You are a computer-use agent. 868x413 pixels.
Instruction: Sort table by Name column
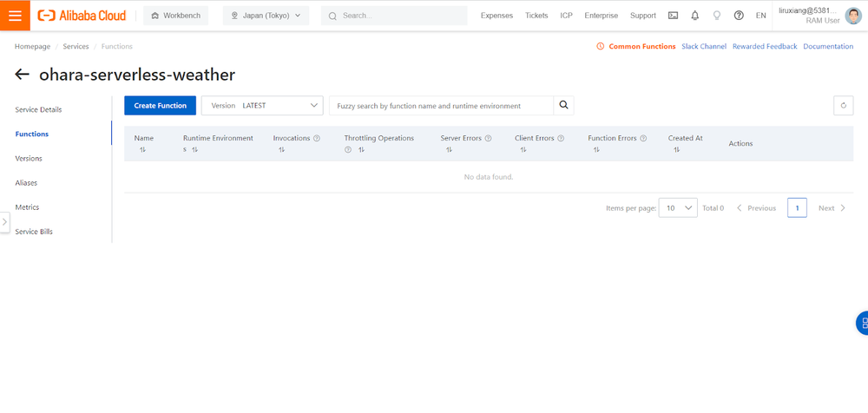143,150
